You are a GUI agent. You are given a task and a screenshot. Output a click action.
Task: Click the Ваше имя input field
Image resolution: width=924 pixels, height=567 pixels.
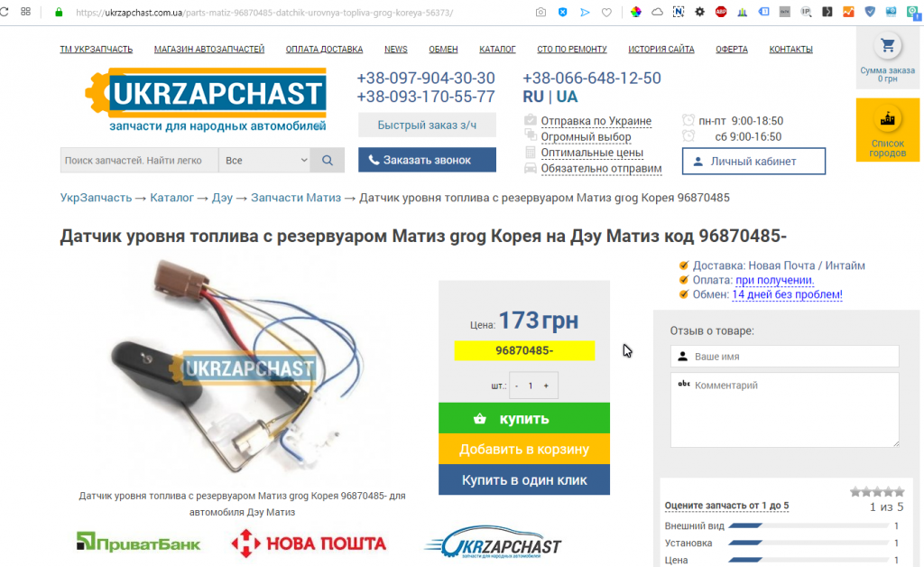pyautogui.click(x=784, y=357)
